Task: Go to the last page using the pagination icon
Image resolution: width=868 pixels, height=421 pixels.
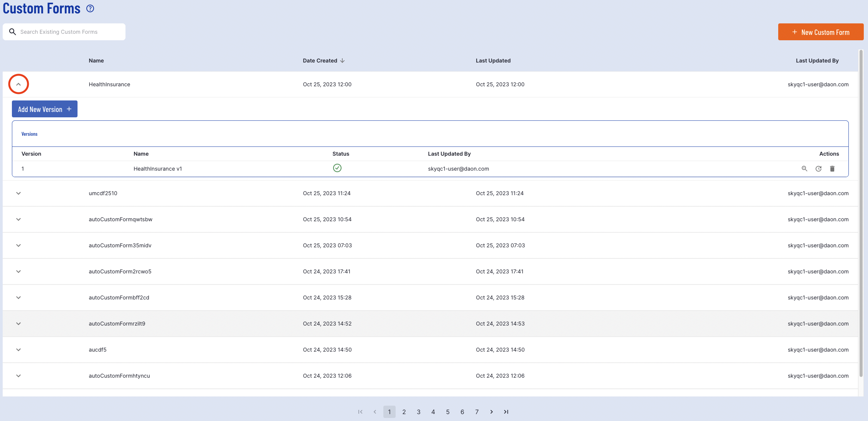Action: point(506,412)
